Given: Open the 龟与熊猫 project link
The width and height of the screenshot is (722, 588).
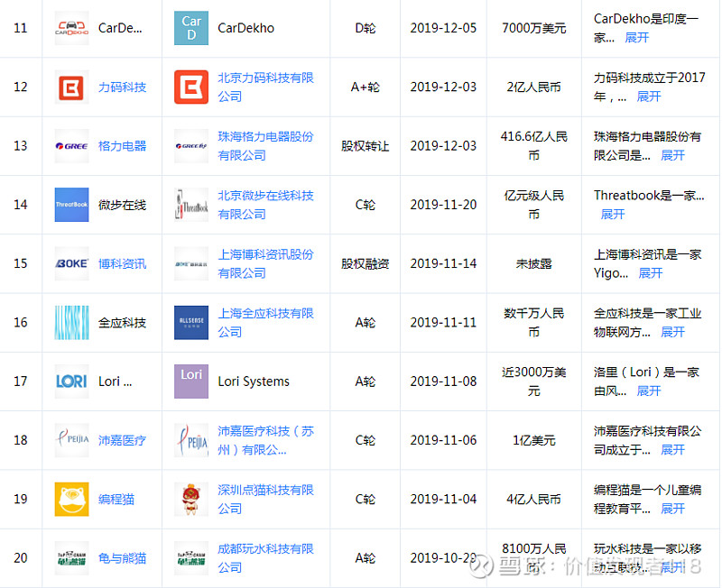Looking at the screenshot, I should (x=123, y=558).
